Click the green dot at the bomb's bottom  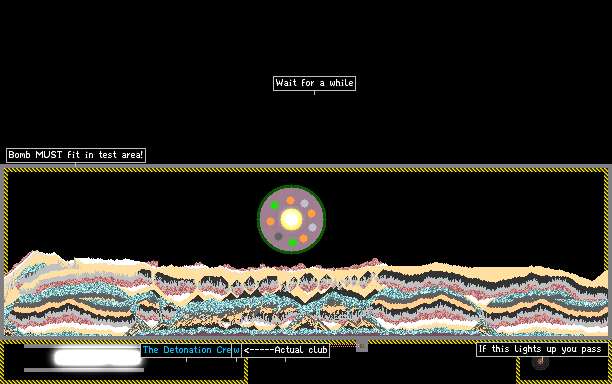[x=292, y=242]
